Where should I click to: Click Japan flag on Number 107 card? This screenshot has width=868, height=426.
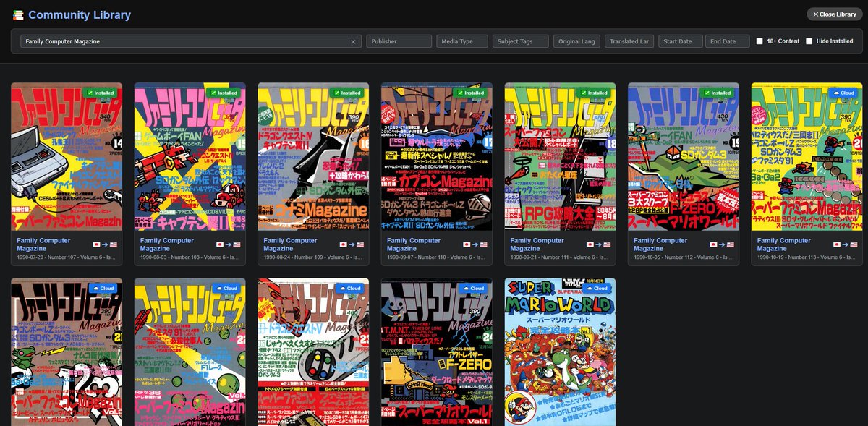pyautogui.click(x=97, y=244)
